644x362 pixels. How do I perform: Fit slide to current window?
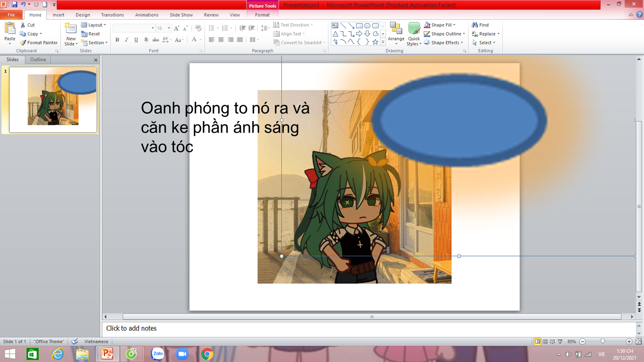[638, 342]
